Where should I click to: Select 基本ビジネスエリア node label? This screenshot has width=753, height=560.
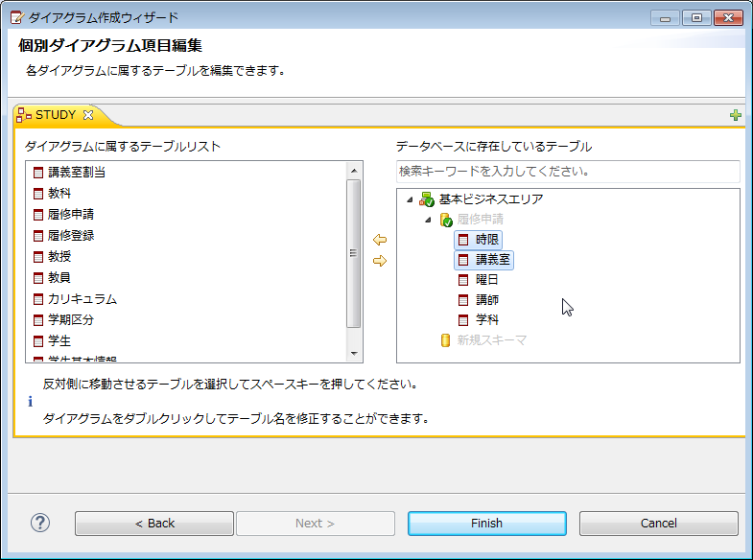tap(491, 199)
